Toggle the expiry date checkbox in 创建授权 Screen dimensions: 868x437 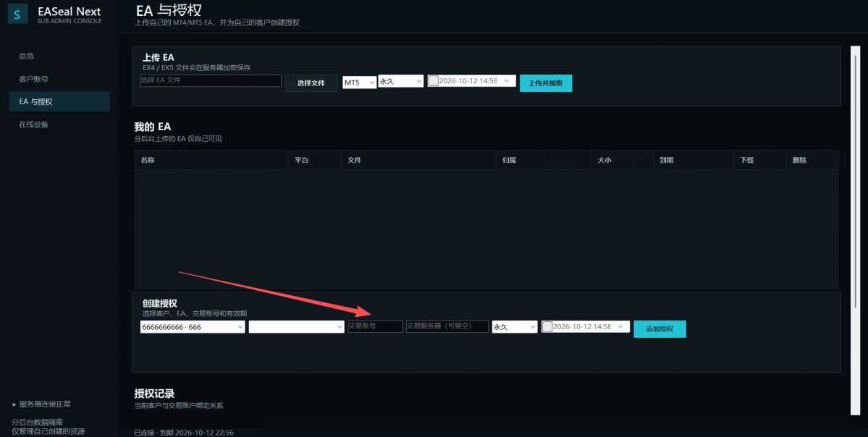(547, 327)
